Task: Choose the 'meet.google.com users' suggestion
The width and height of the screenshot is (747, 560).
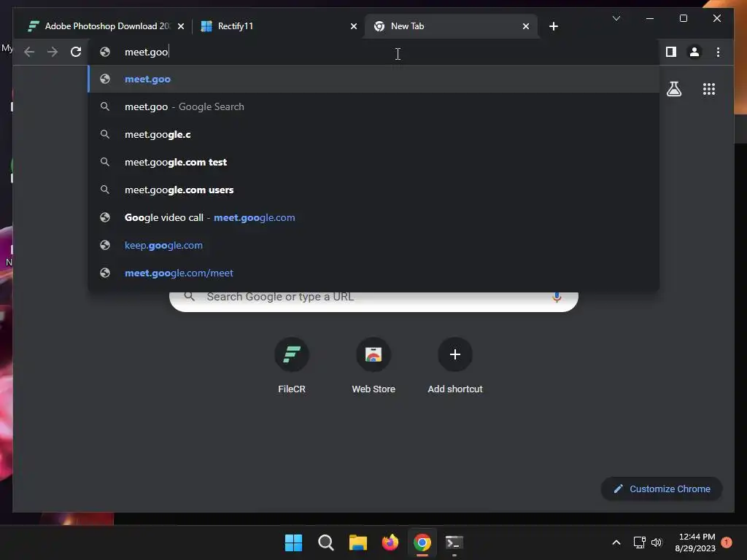Action: (x=373, y=190)
